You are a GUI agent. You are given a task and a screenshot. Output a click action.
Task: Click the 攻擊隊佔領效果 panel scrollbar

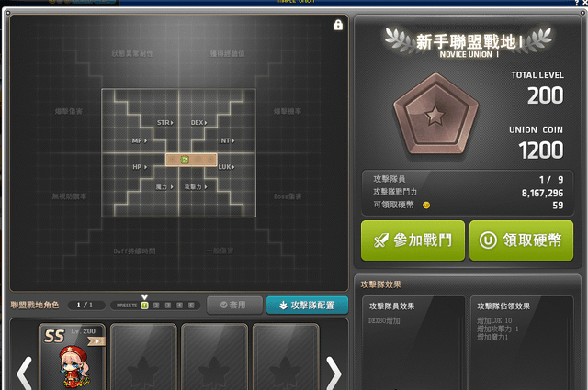(x=569, y=353)
